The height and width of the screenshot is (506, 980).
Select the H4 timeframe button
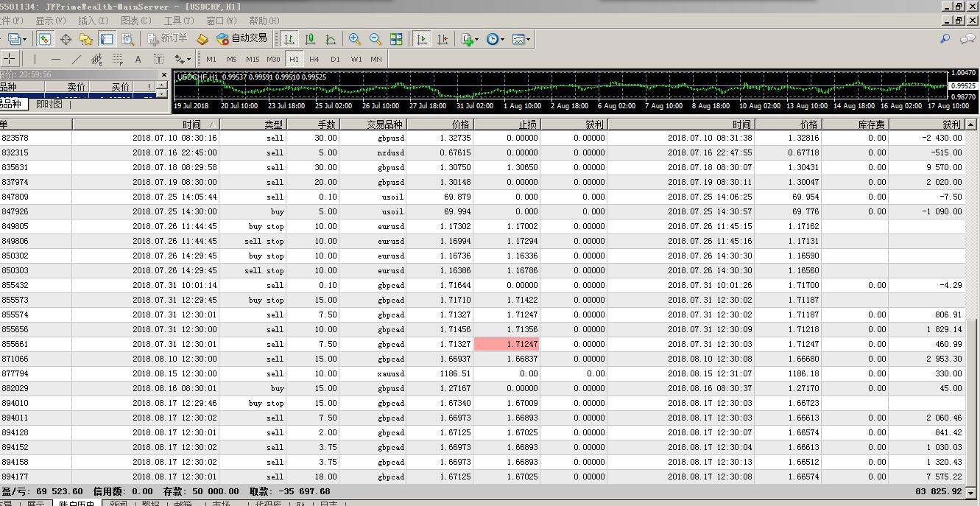[314, 59]
